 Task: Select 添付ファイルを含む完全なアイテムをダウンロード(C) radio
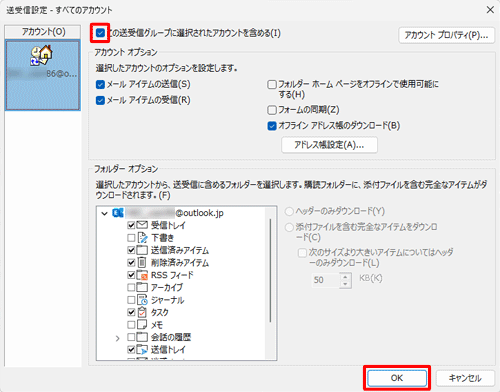tap(289, 227)
